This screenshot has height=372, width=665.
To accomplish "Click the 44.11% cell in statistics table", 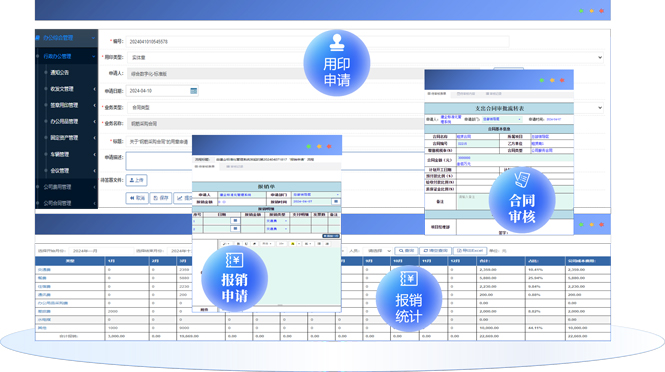I will [545, 328].
